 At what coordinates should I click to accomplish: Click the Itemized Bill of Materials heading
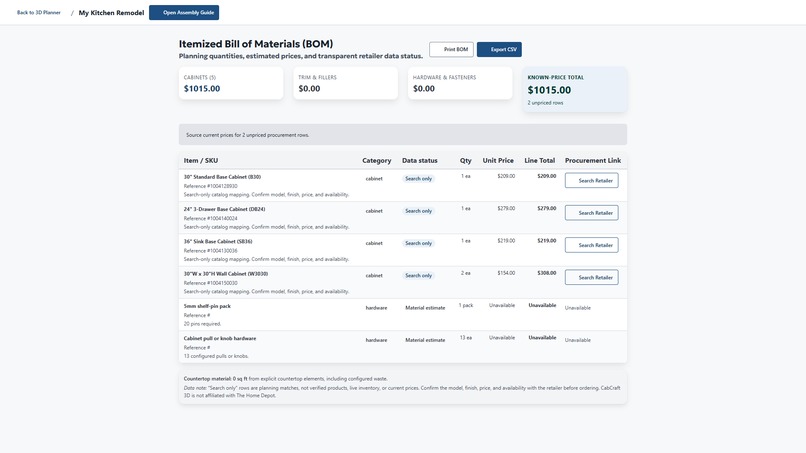256,44
